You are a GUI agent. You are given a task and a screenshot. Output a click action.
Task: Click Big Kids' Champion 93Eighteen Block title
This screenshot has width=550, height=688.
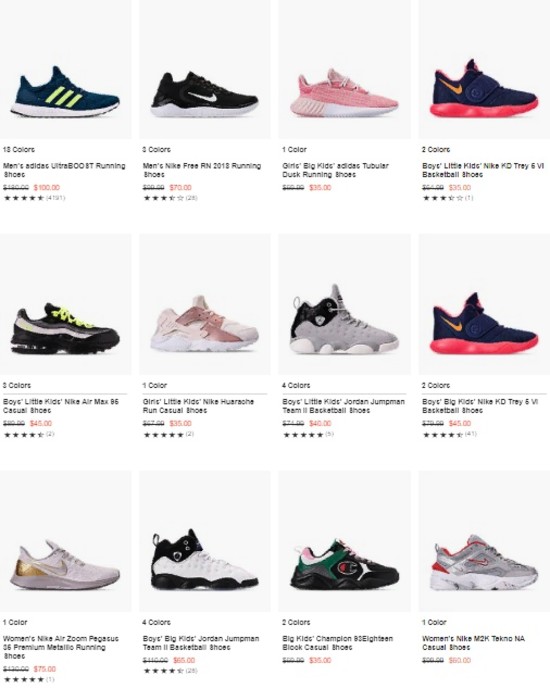(x=338, y=643)
